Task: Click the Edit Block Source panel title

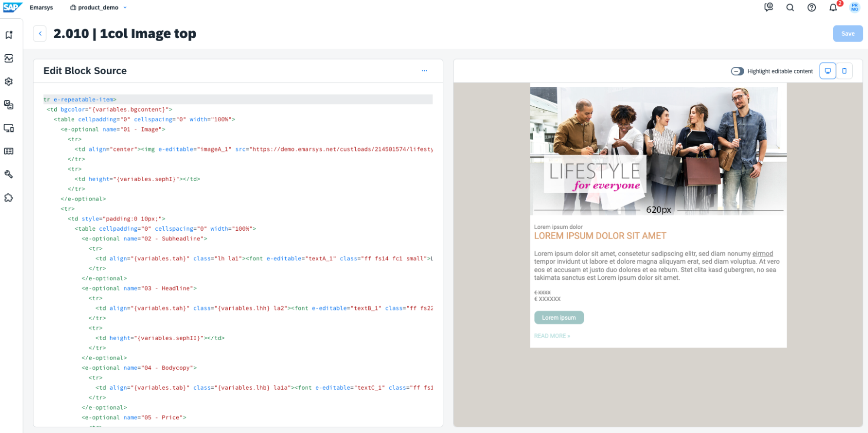Action: pos(85,71)
